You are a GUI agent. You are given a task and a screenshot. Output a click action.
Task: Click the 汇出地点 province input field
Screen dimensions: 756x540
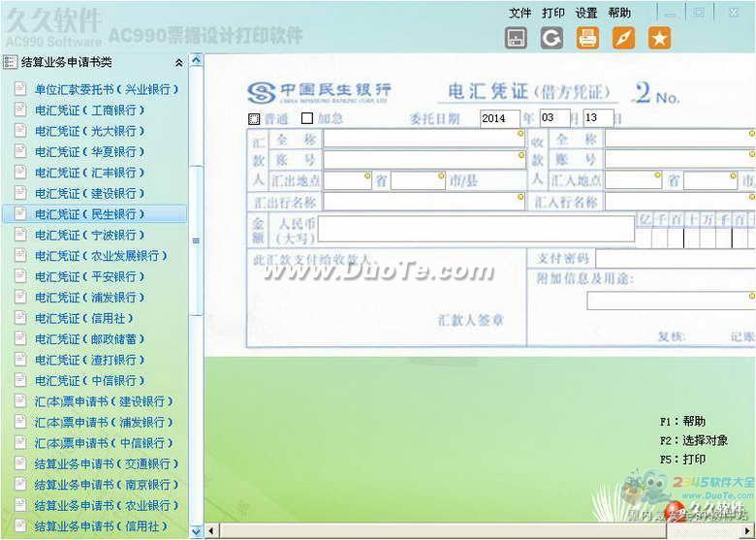347,180
